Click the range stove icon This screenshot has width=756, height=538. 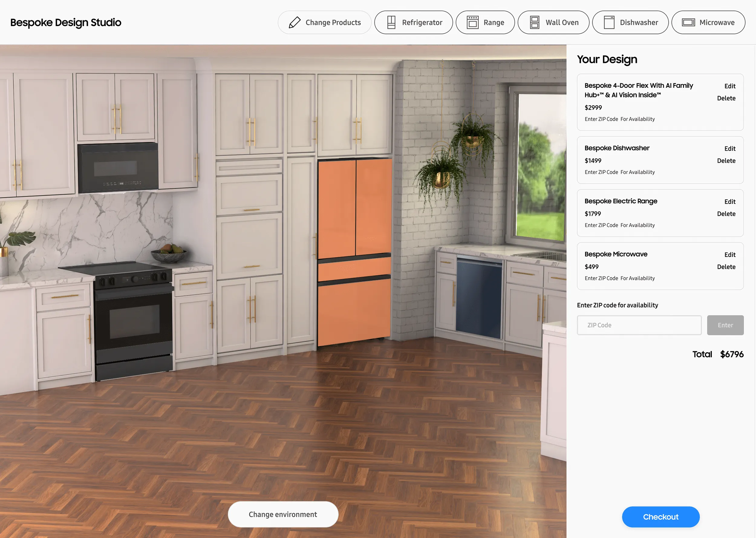(472, 22)
